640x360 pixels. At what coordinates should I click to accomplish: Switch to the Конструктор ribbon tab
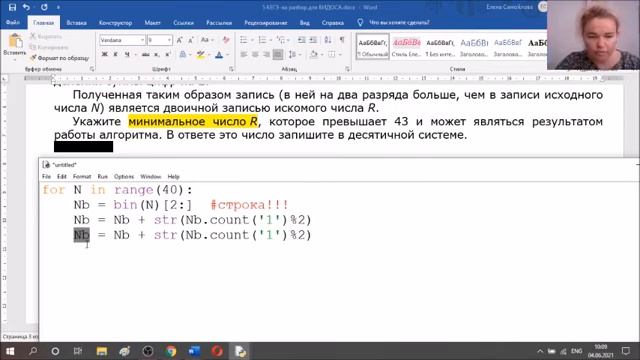(115, 23)
